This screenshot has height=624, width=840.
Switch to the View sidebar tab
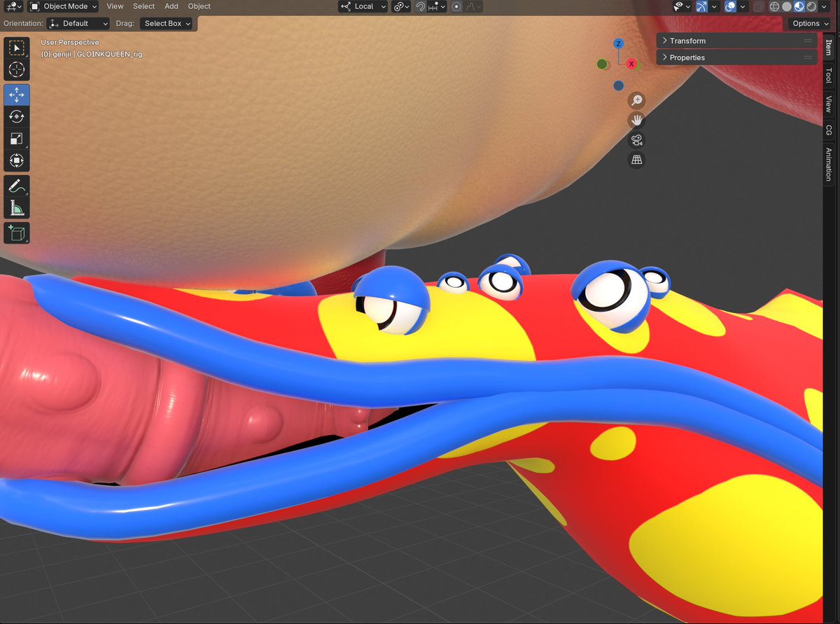tap(828, 104)
